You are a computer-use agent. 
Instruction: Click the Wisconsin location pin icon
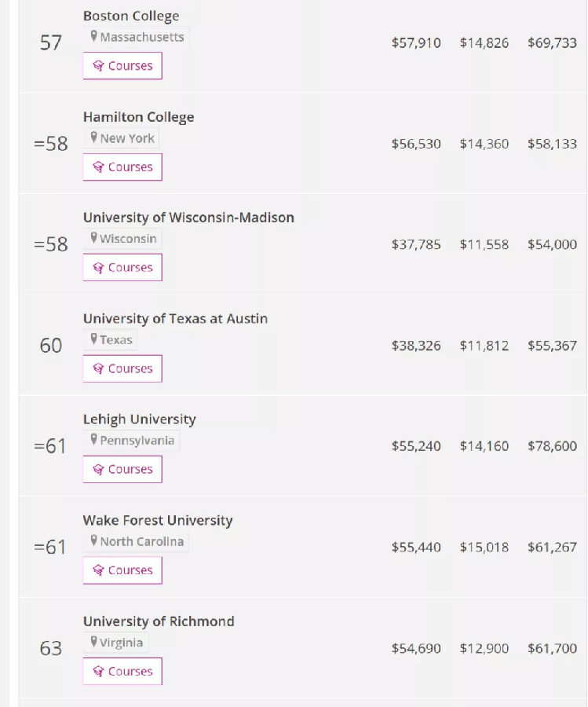94,239
